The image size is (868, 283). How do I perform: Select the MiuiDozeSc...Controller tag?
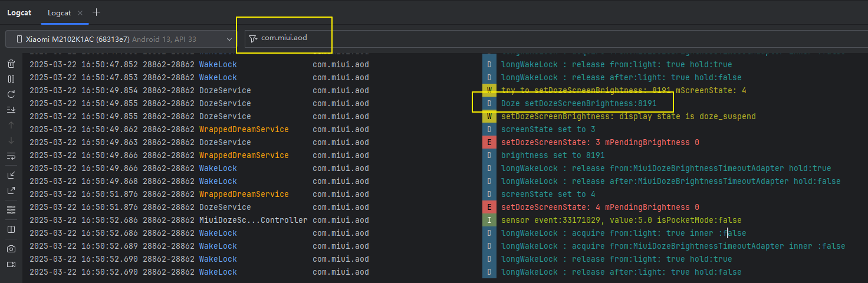[253, 220]
